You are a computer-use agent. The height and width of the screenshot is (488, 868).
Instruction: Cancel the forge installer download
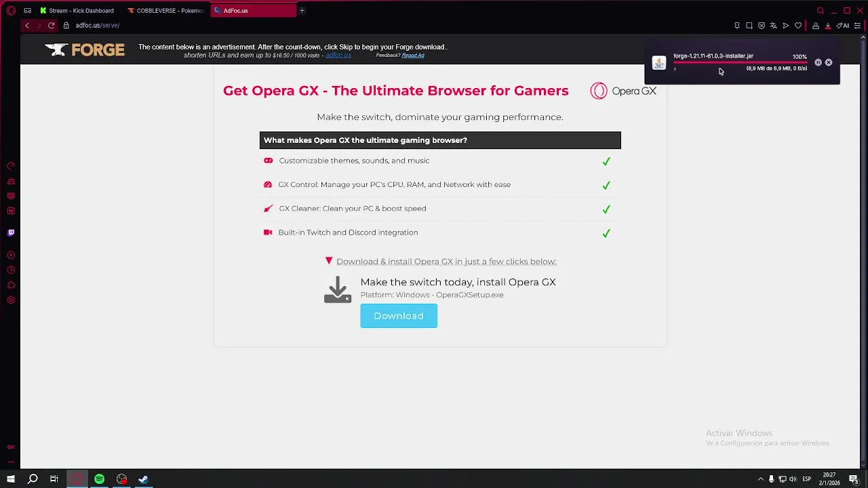pyautogui.click(x=829, y=62)
